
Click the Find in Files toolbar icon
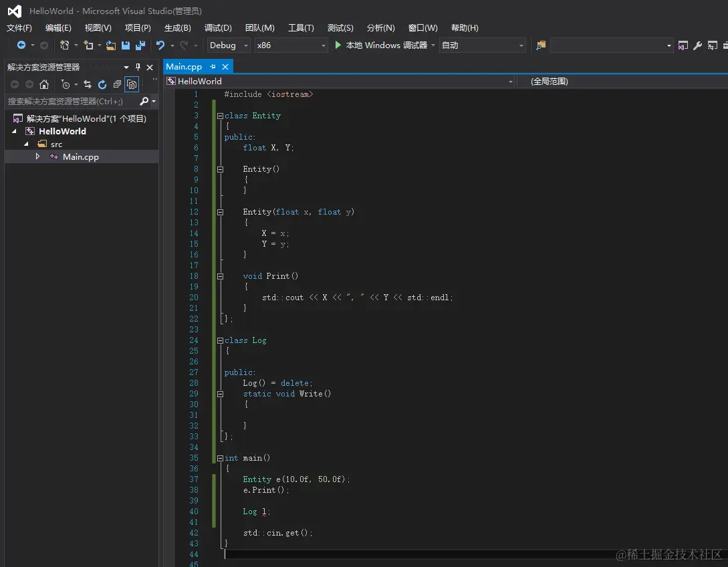[x=541, y=45]
